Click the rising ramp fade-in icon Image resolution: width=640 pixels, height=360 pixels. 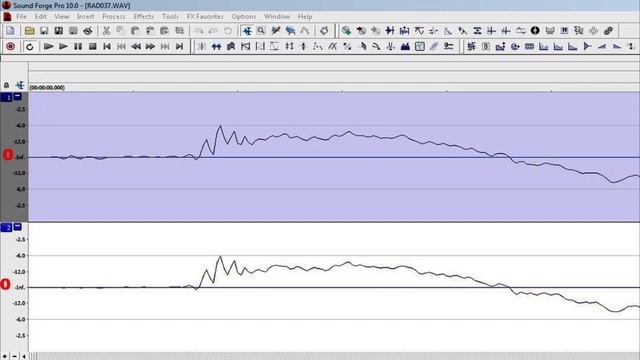tap(602, 47)
